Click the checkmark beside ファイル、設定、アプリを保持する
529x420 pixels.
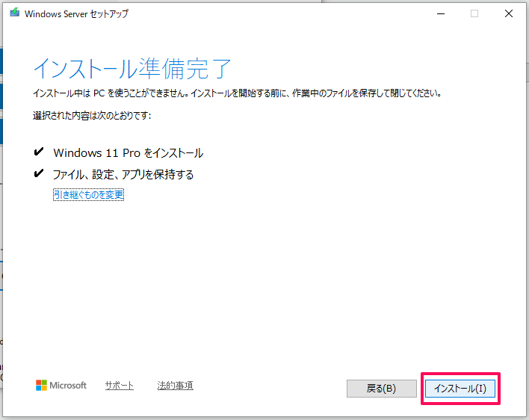pyautogui.click(x=39, y=174)
